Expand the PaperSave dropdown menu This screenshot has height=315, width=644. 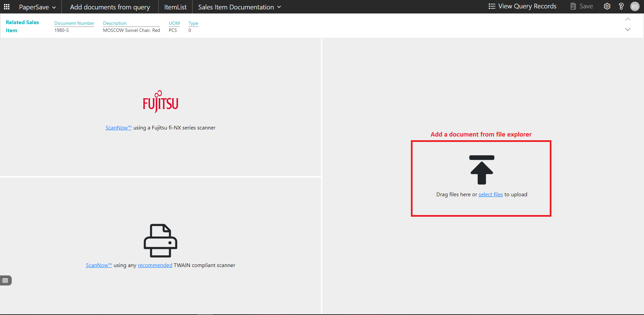tap(37, 7)
